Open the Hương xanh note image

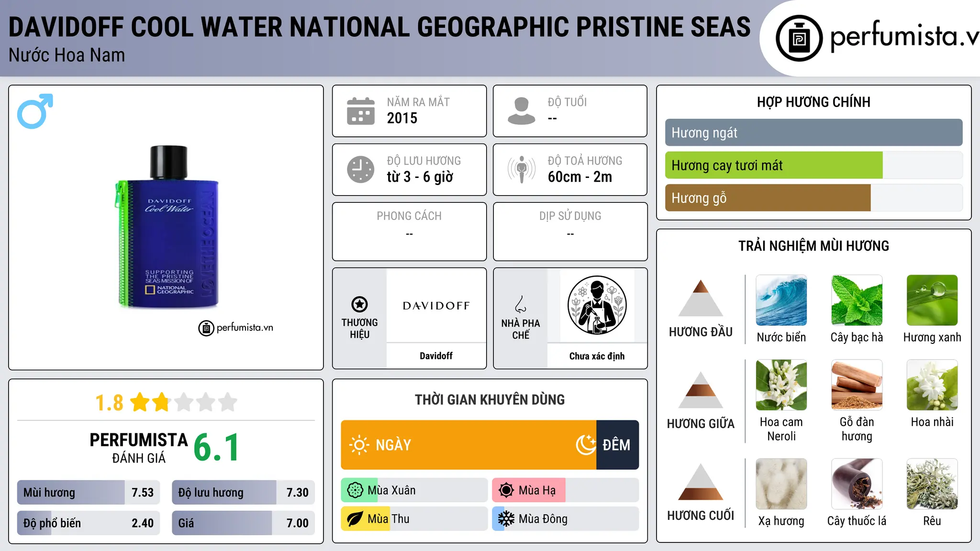coord(932,300)
